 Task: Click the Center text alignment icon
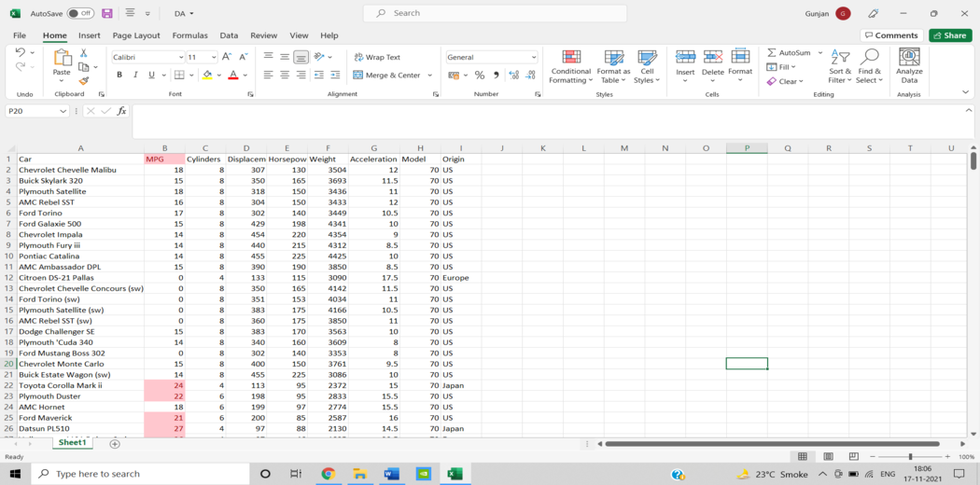[x=285, y=75]
